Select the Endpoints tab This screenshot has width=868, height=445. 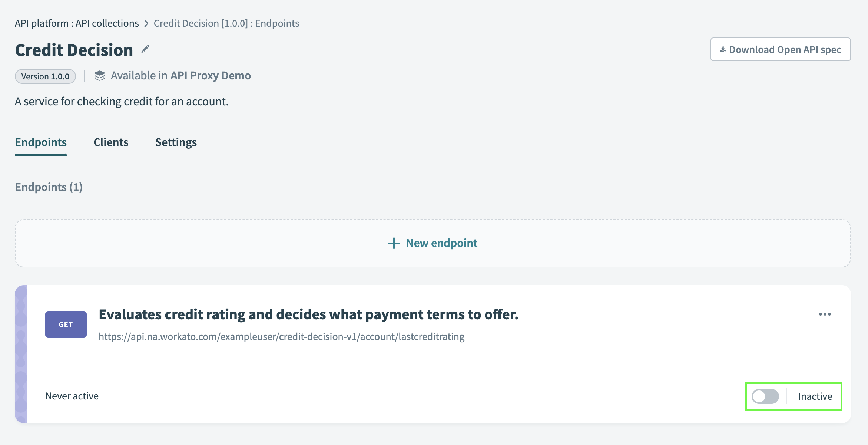(40, 142)
